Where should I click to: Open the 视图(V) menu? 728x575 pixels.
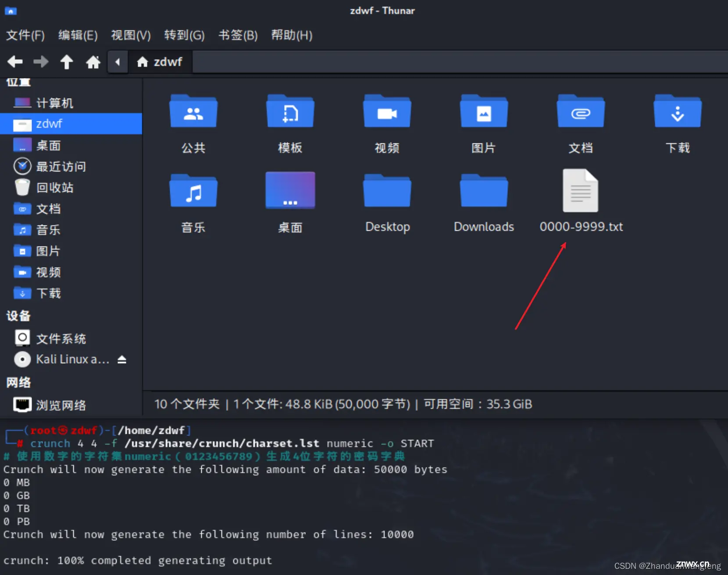point(131,35)
